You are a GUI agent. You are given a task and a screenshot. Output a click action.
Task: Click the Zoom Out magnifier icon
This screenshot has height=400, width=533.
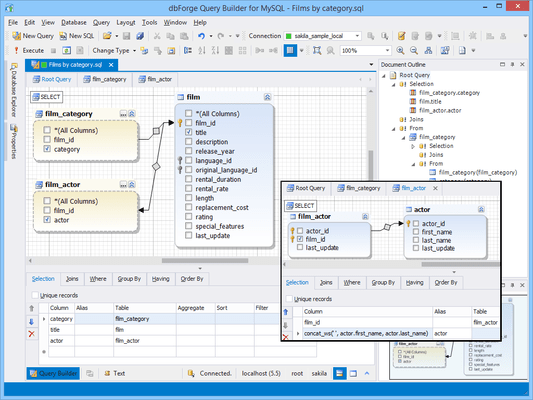[x=414, y=51]
